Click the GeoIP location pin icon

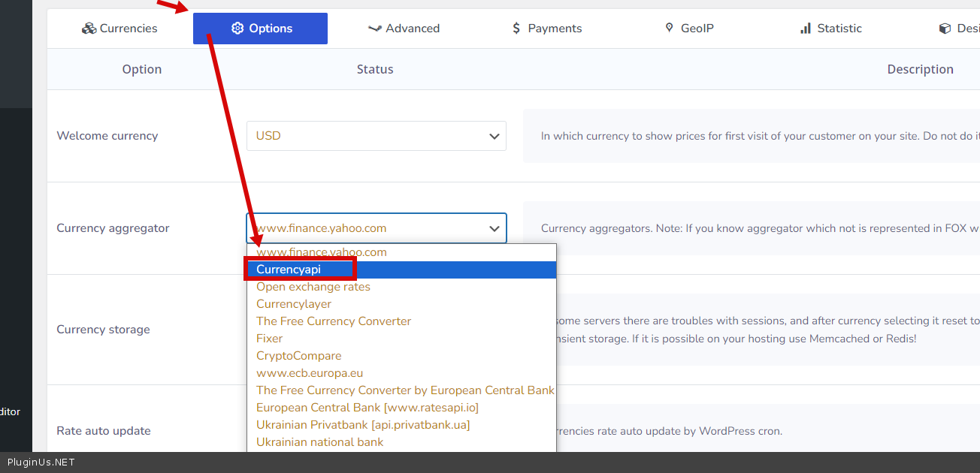pyautogui.click(x=669, y=29)
